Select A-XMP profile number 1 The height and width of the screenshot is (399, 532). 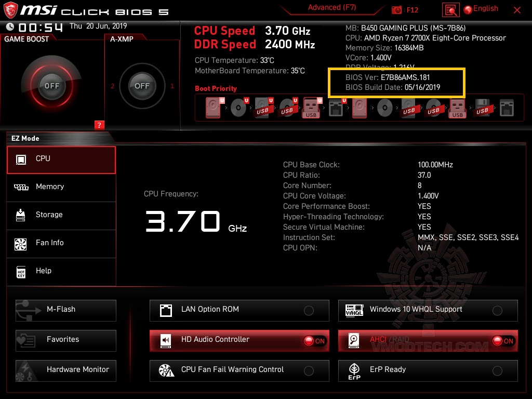[172, 86]
